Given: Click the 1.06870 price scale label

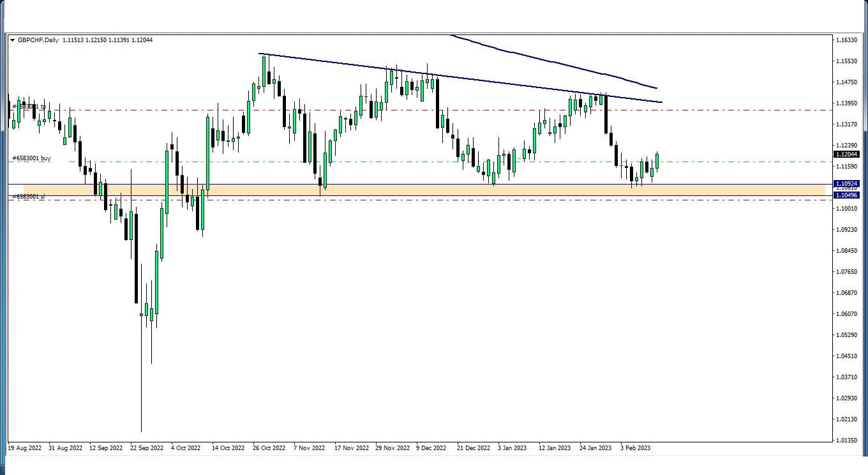Looking at the screenshot, I should [x=846, y=293].
